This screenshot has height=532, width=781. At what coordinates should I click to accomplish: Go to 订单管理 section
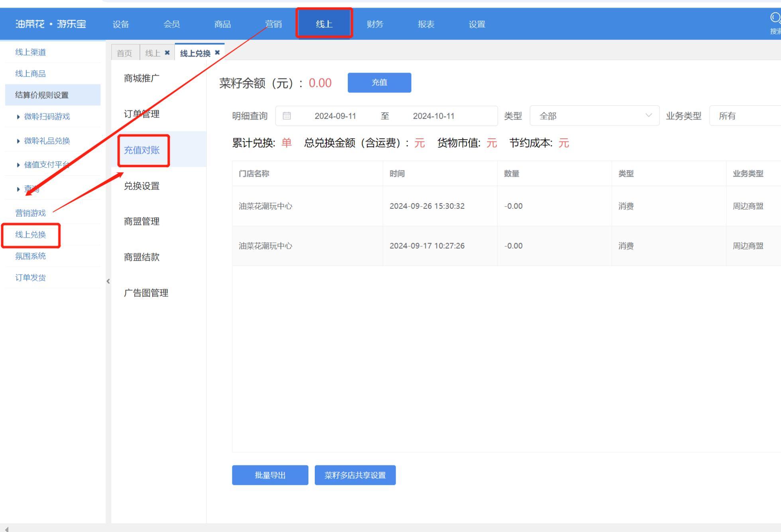pos(141,114)
